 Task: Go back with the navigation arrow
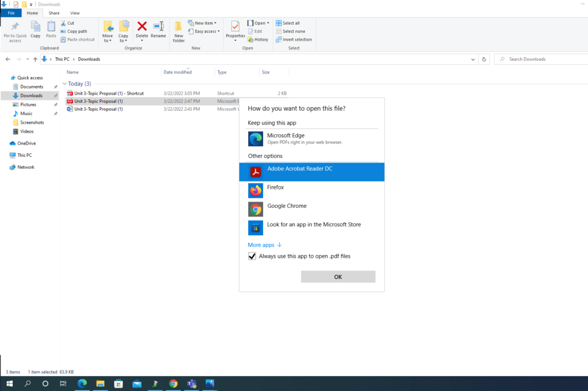[8, 59]
